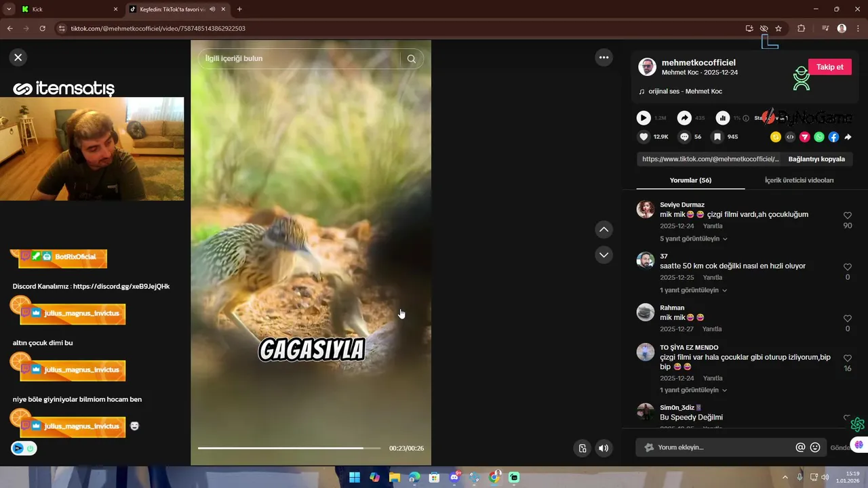Share the video via the WhatsApp icon

[819, 137]
